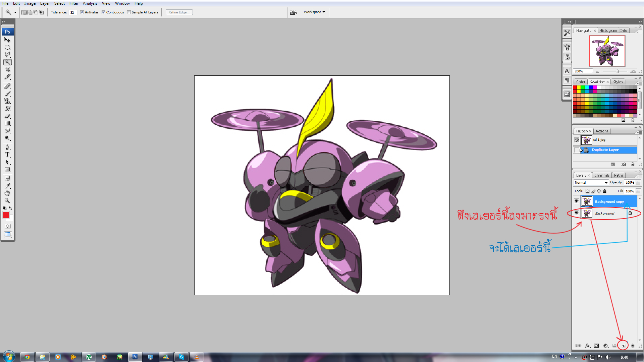Select the Brush tool
This screenshot has height=362, width=644.
click(x=7, y=94)
